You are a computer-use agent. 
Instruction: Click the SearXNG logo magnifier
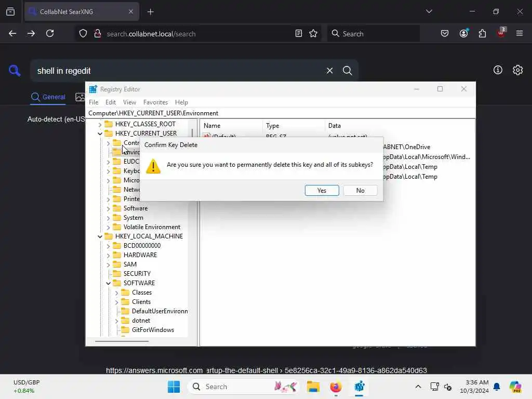(15, 71)
